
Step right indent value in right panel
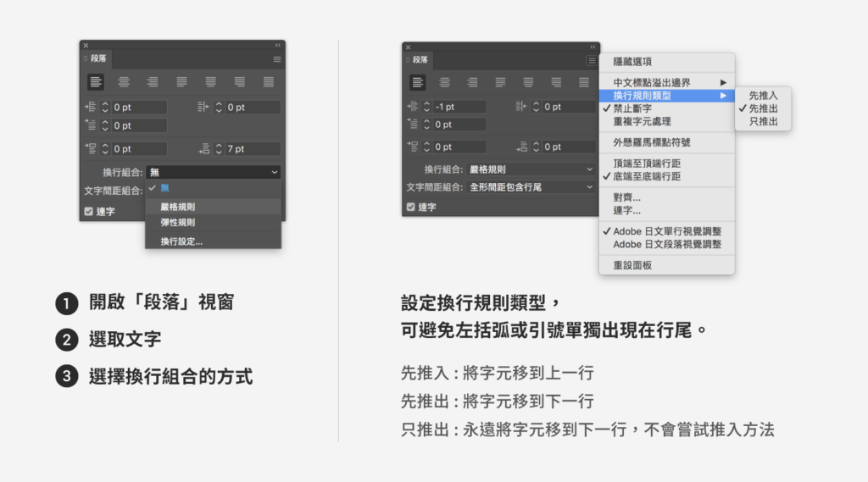[536, 107]
